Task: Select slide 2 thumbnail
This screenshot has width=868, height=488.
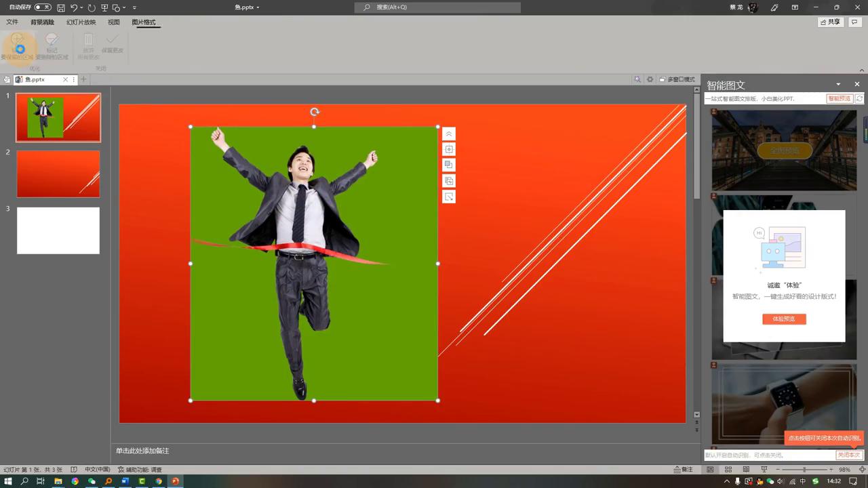Action: [58, 174]
